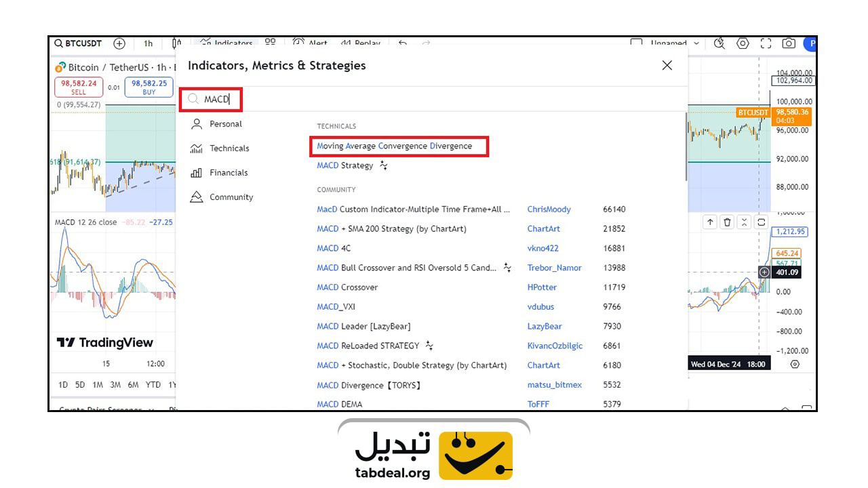The width and height of the screenshot is (868, 488).
Task: Open chart settings hexagon icon in toolbar
Action: (743, 43)
